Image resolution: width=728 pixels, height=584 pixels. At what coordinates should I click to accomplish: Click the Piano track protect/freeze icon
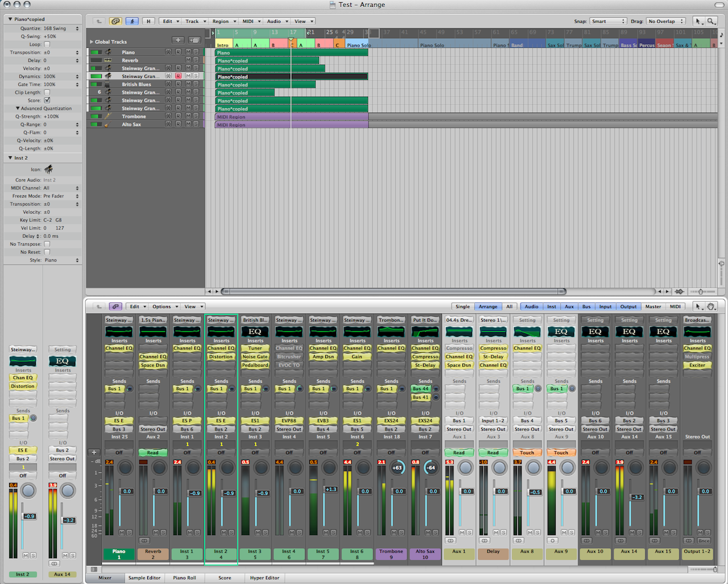[168, 52]
